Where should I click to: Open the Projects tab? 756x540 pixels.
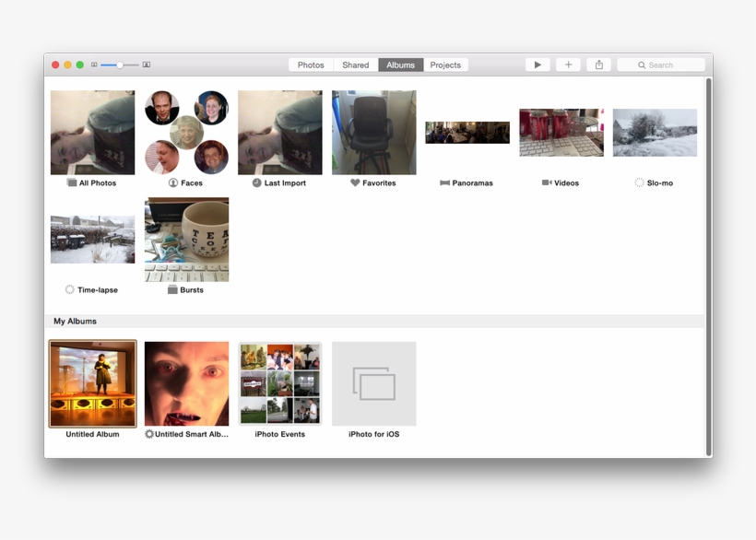(x=445, y=65)
